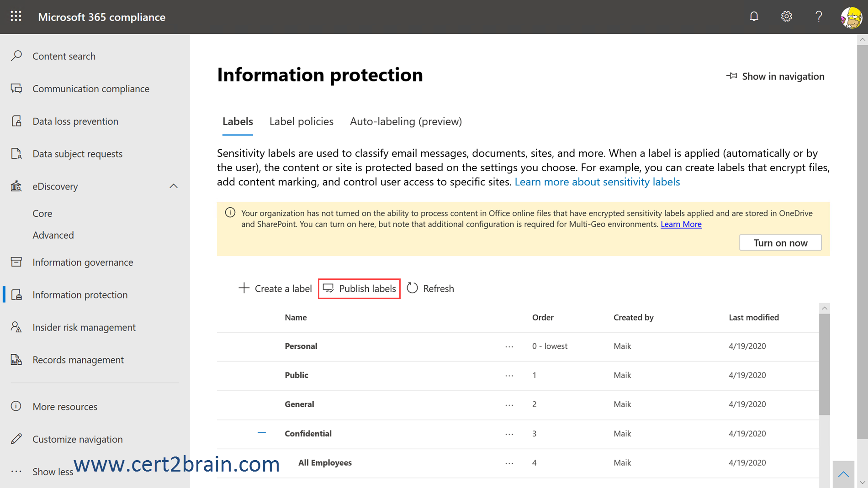Image resolution: width=868 pixels, height=488 pixels.
Task: Click the Refresh circular arrow icon
Action: 412,288
